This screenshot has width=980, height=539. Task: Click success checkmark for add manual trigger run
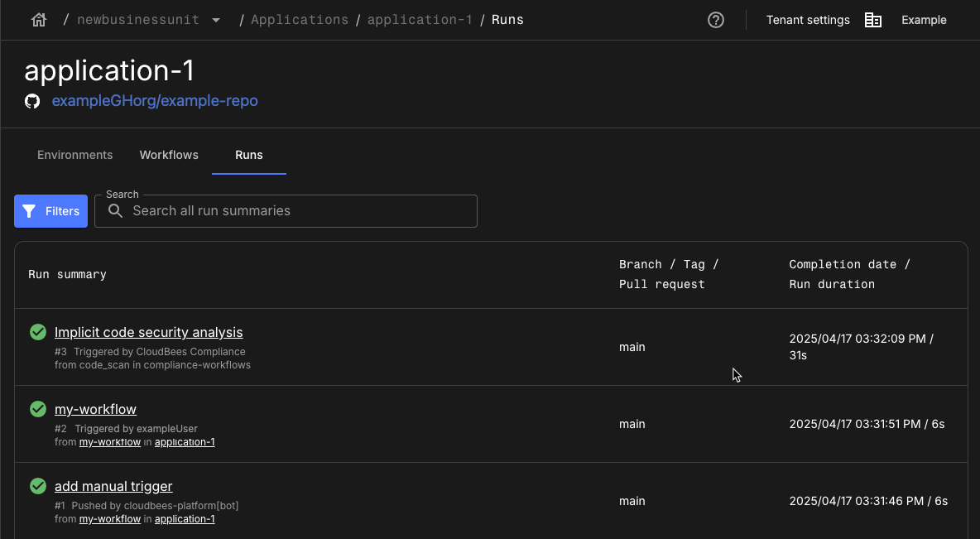tap(38, 486)
